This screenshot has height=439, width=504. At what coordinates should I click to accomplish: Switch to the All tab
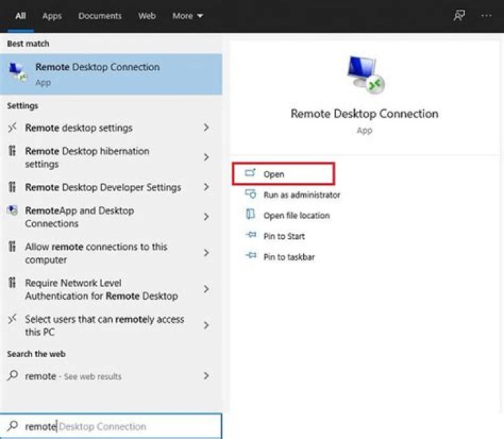20,16
